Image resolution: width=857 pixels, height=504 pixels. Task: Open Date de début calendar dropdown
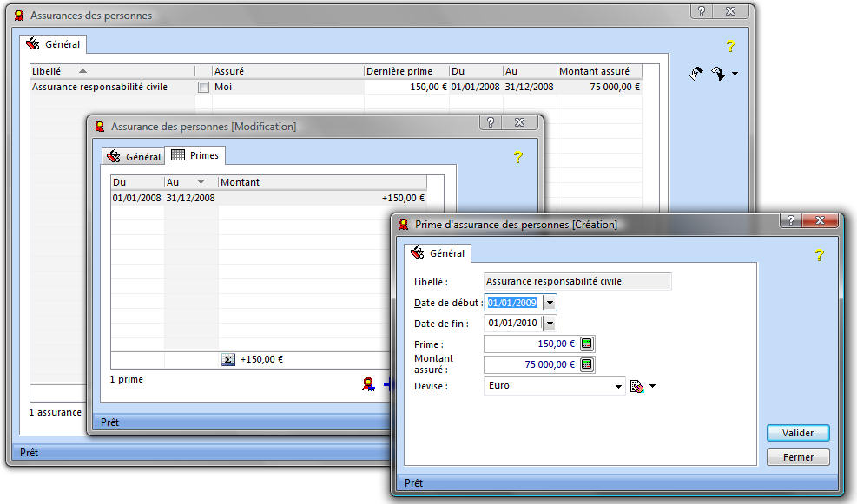click(x=550, y=303)
